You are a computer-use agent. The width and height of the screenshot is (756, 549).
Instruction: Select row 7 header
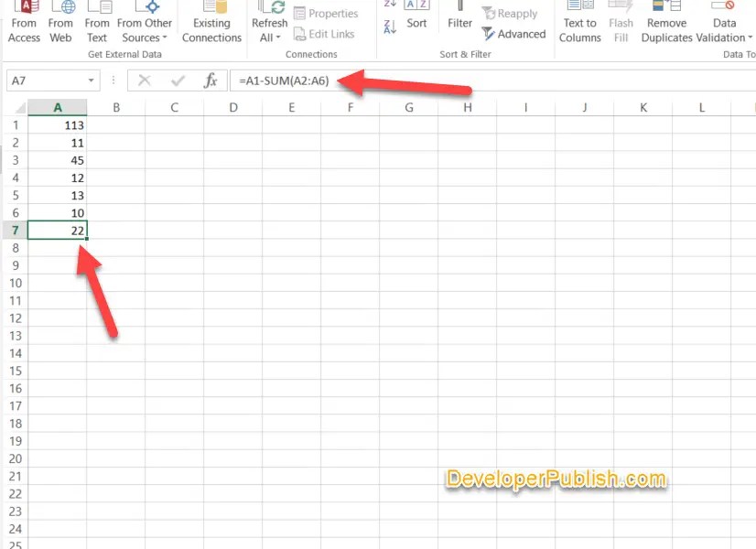tap(16, 231)
